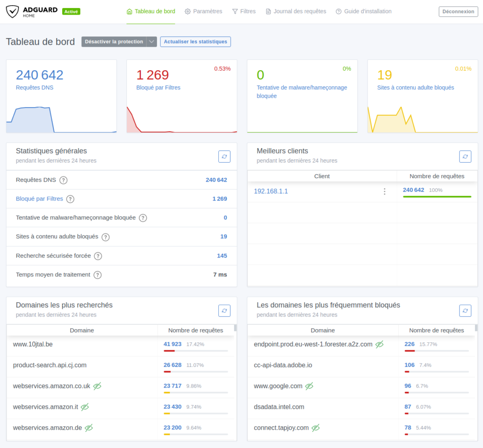This screenshot has height=448, width=483.
Task: Open the Paramètres menu
Action: (203, 11)
